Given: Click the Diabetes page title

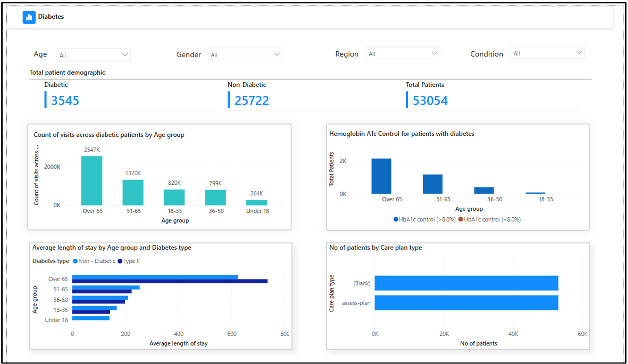Looking at the screenshot, I should point(51,17).
